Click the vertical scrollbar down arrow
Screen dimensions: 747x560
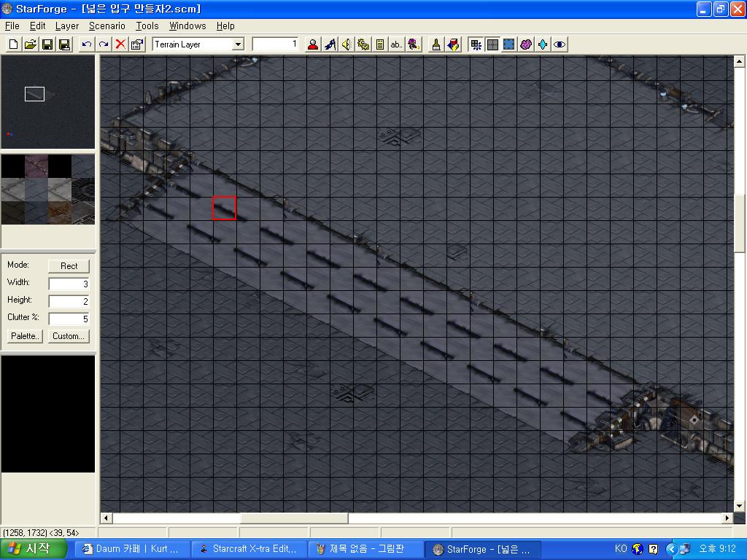(740, 506)
